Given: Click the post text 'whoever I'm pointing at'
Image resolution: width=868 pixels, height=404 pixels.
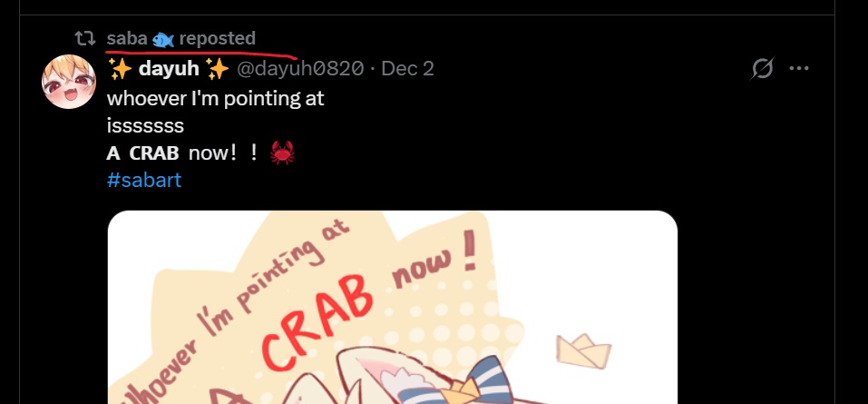Looking at the screenshot, I should (215, 99).
